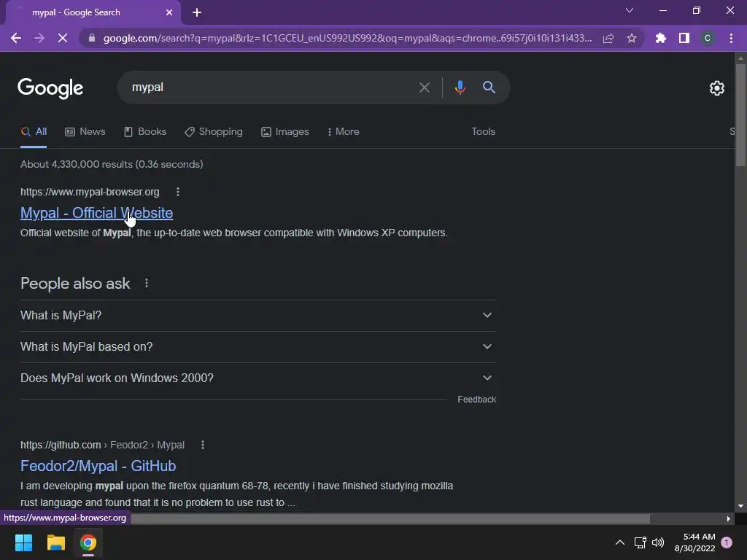
Task: Click the scroll down arrow of the page
Action: [x=740, y=506]
